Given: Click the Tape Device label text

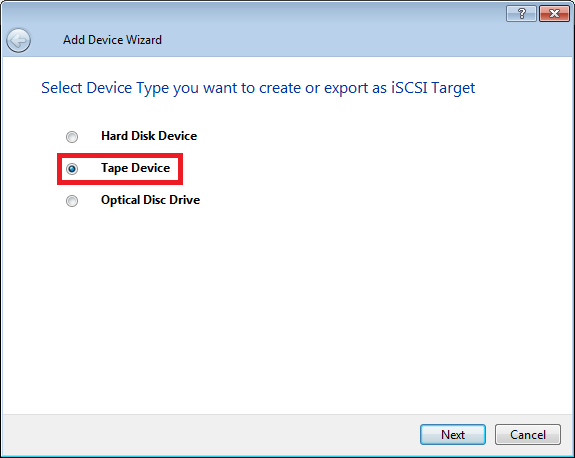Looking at the screenshot, I should coord(136,168).
